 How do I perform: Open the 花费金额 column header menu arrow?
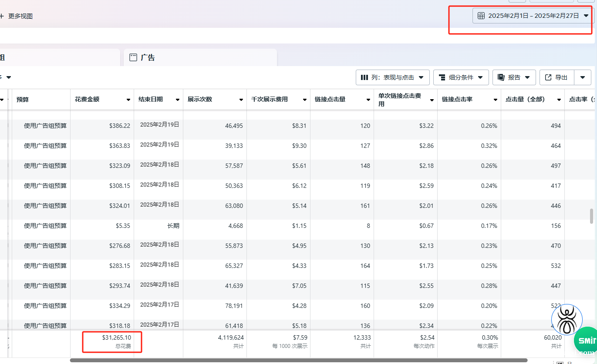(x=128, y=100)
